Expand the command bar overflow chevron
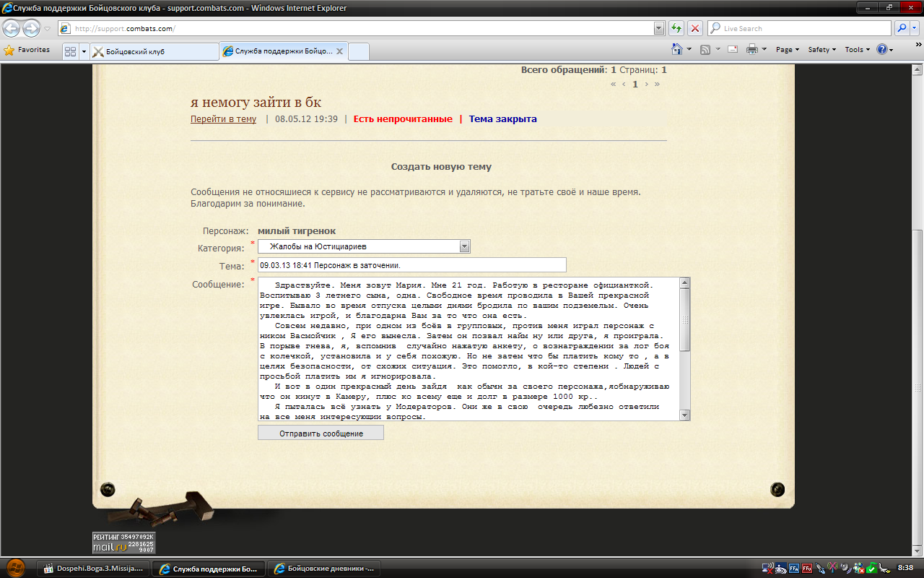The image size is (924, 578). point(918,46)
